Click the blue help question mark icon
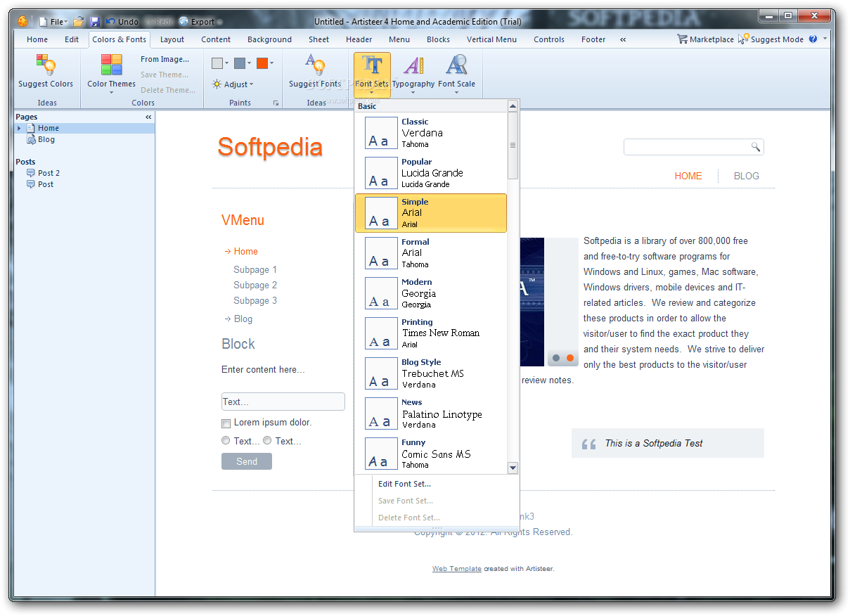The width and height of the screenshot is (850, 616). pos(813,39)
